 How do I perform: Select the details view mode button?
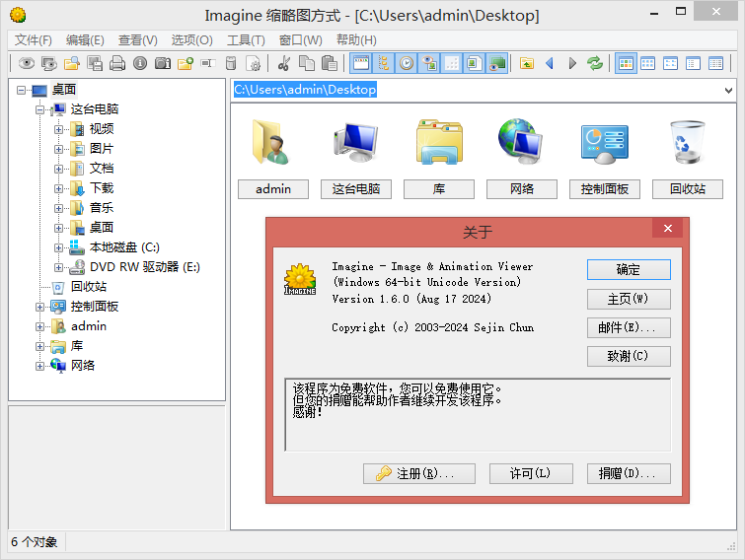(716, 63)
